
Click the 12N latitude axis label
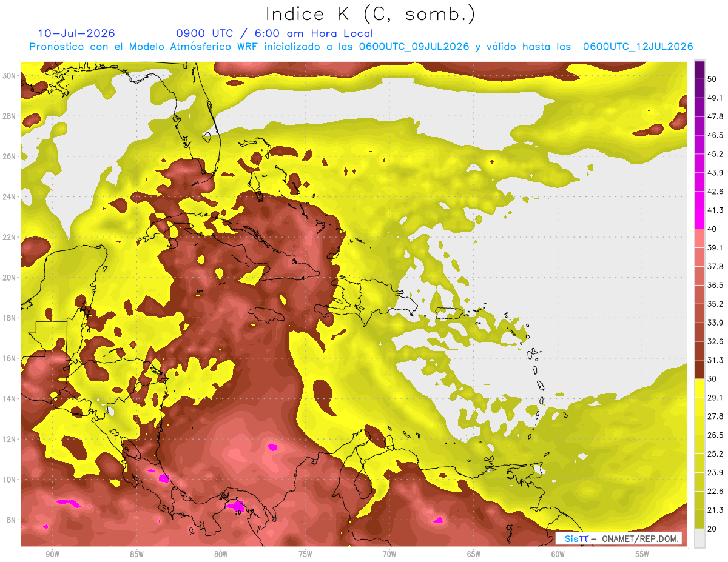pos(9,439)
